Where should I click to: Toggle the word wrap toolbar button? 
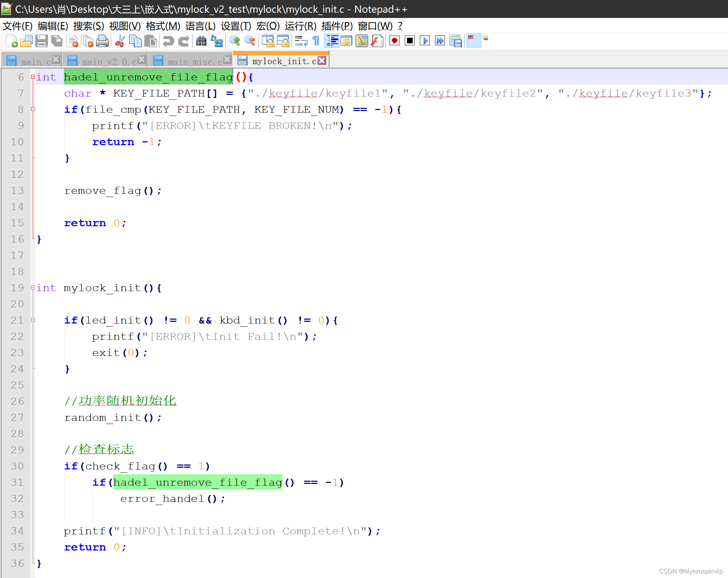click(x=301, y=41)
